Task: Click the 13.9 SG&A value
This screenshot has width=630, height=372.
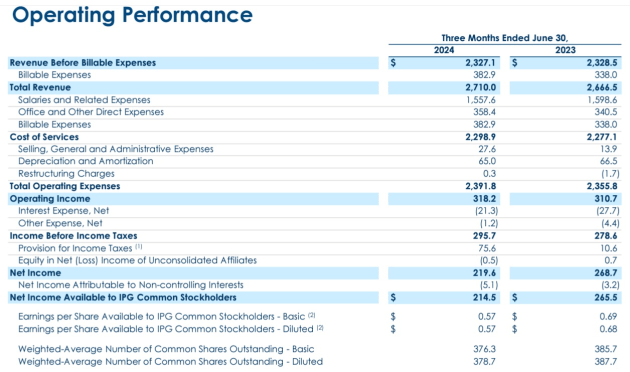Action: click(x=609, y=149)
